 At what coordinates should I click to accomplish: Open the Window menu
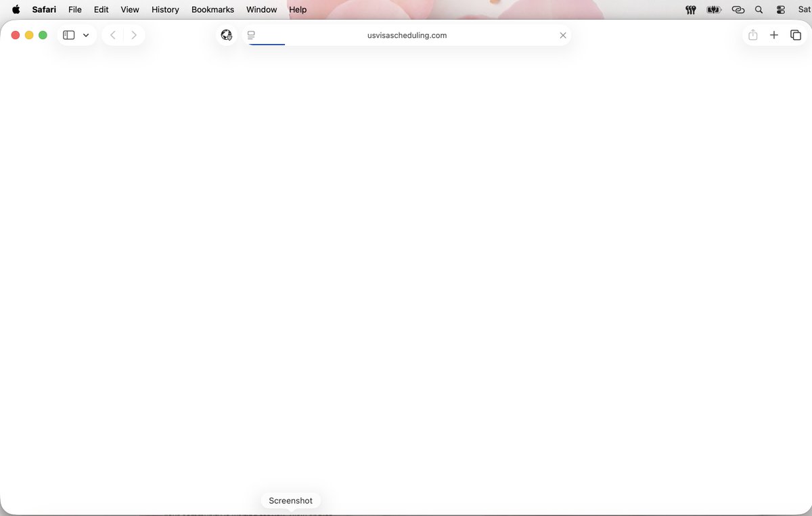point(261,9)
